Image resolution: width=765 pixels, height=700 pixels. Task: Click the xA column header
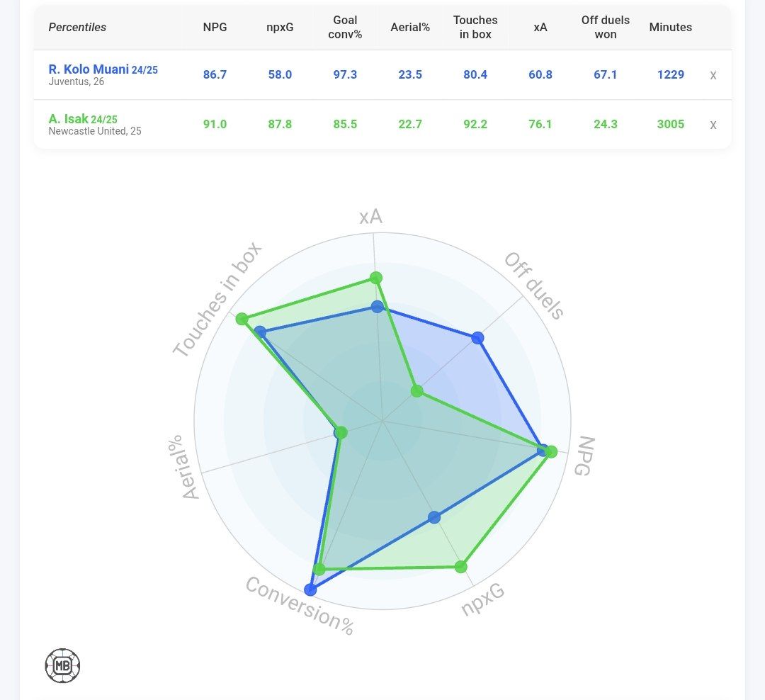[x=540, y=28]
